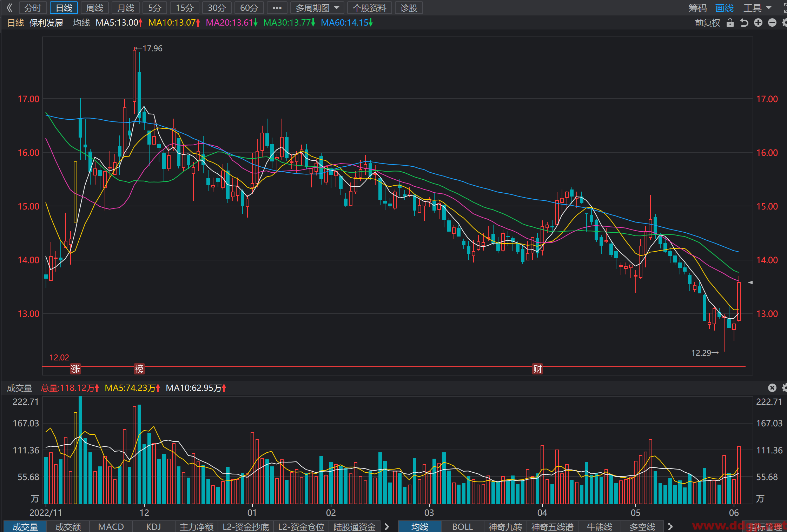This screenshot has height=532, width=787.
Task: Open the 前复权 adjustment selector
Action: click(707, 23)
